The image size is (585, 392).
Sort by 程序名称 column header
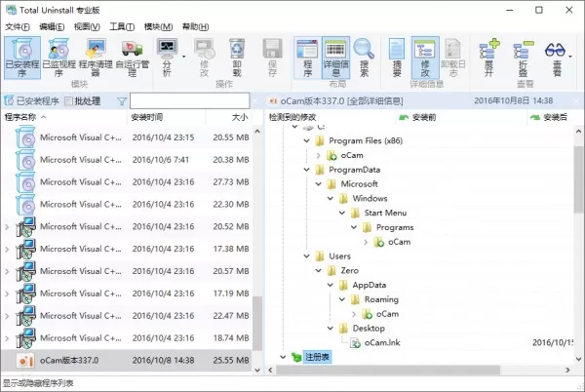click(64, 117)
